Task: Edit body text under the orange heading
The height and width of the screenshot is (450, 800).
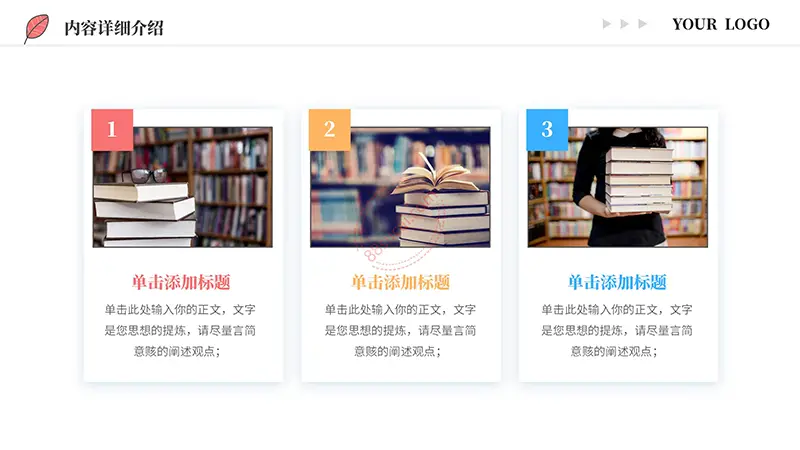Action: (x=400, y=331)
